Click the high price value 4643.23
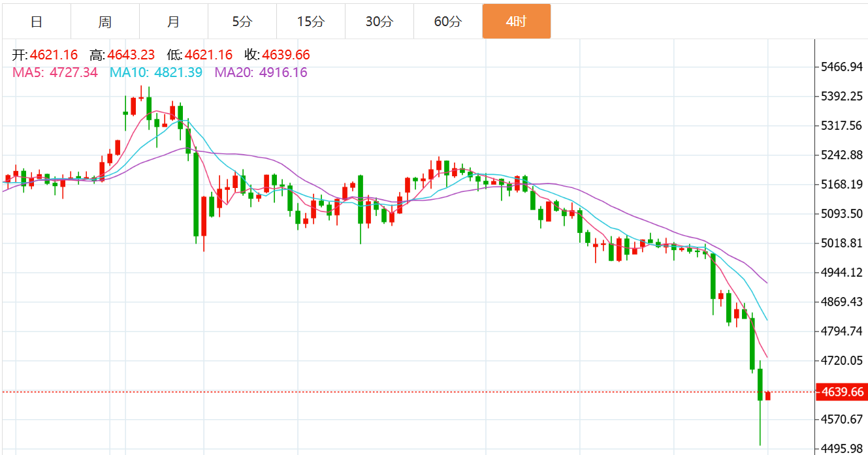Screen dimensions: 868x455 (x=131, y=55)
